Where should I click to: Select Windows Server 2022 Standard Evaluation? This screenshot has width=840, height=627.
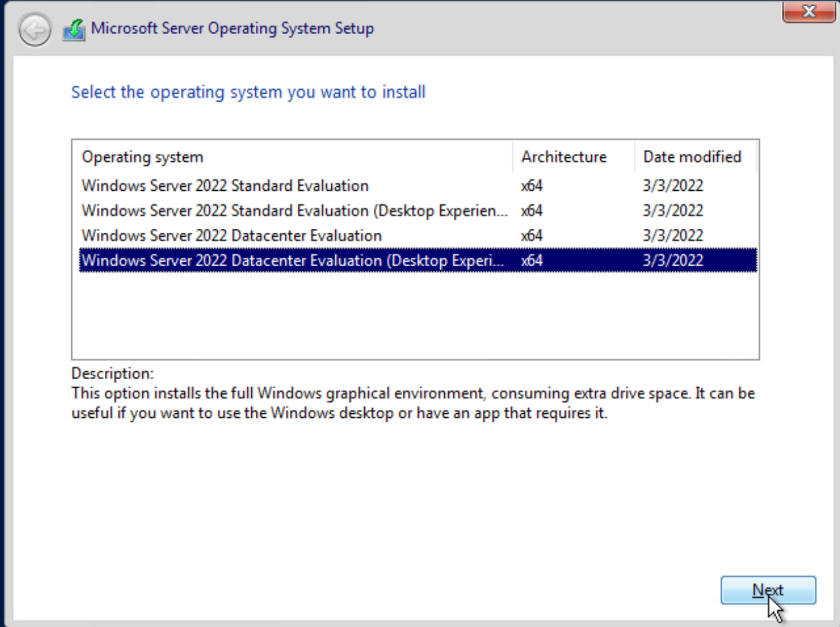[x=225, y=186]
